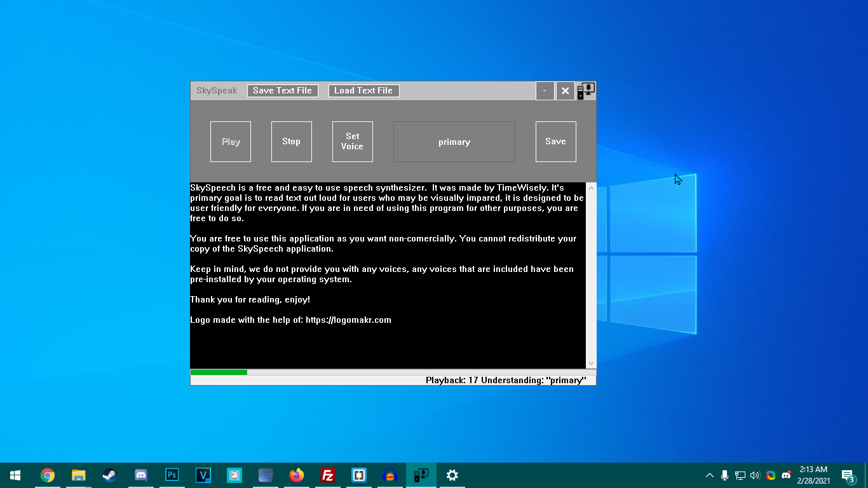The image size is (868, 488).
Task: Click the SkySpeak computer logo icon
Action: pos(586,91)
